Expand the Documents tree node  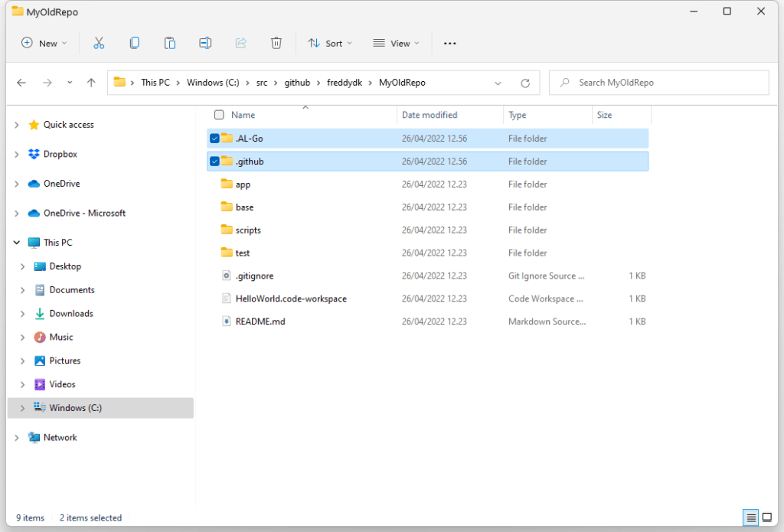click(22, 291)
